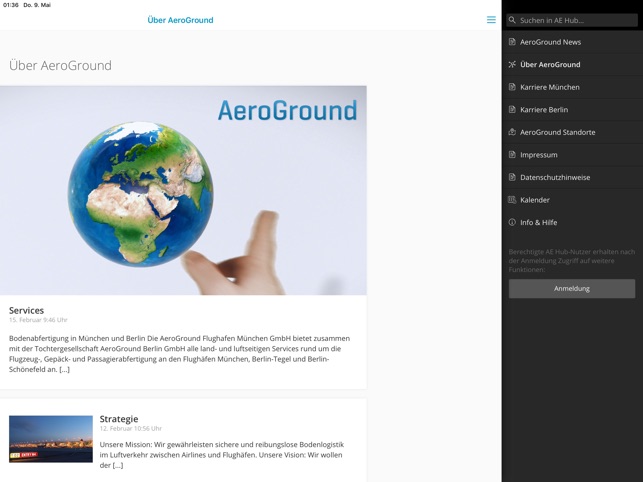Screen dimensions: 643x482
Task: Select Über AeroGround in sidebar menu
Action: (572, 64)
